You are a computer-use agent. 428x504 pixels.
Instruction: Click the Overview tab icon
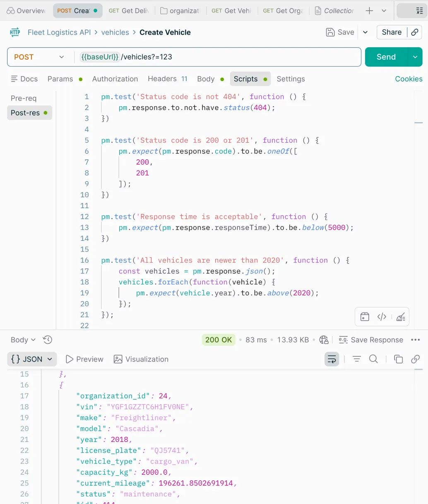click(x=11, y=11)
